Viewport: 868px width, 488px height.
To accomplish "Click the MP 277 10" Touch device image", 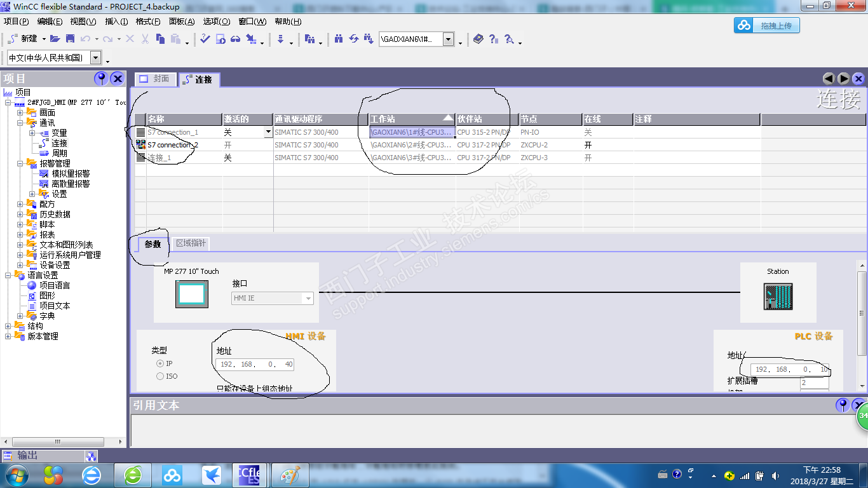I will (191, 294).
